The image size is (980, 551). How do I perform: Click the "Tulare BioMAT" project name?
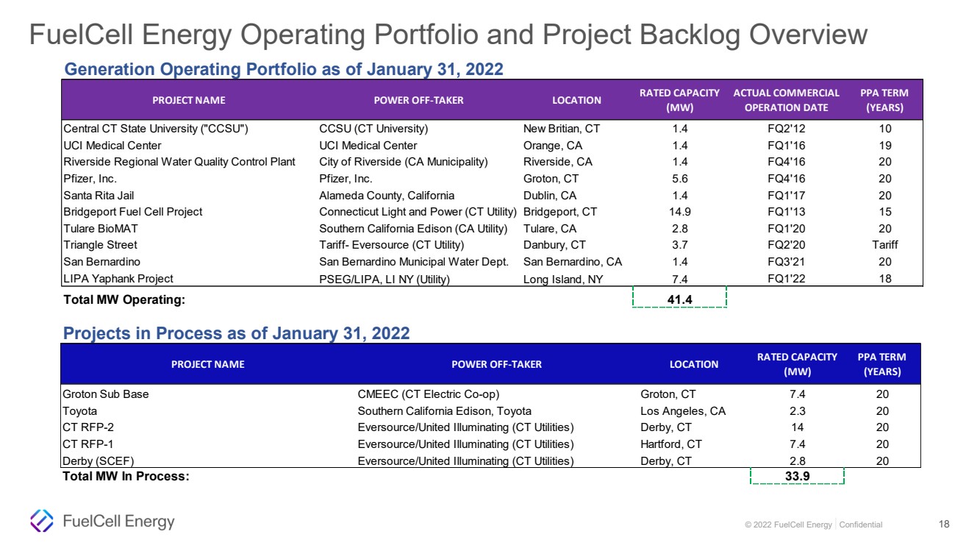101,229
